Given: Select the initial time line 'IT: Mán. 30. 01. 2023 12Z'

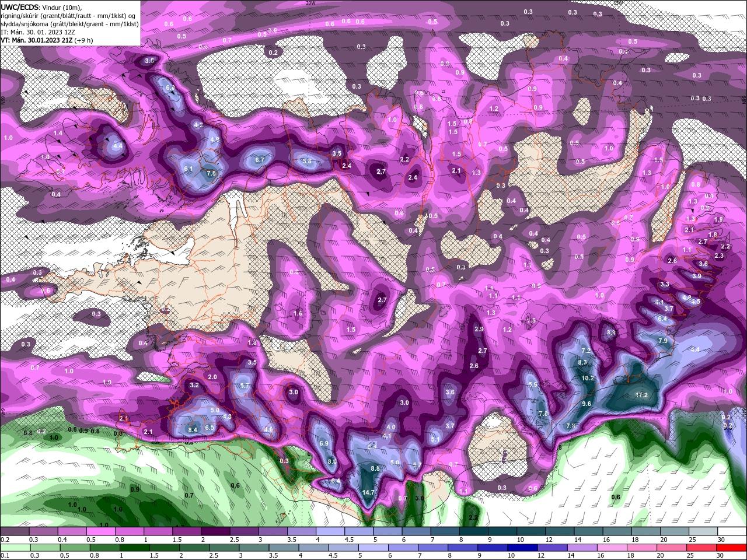Looking at the screenshot, I should (x=37, y=32).
